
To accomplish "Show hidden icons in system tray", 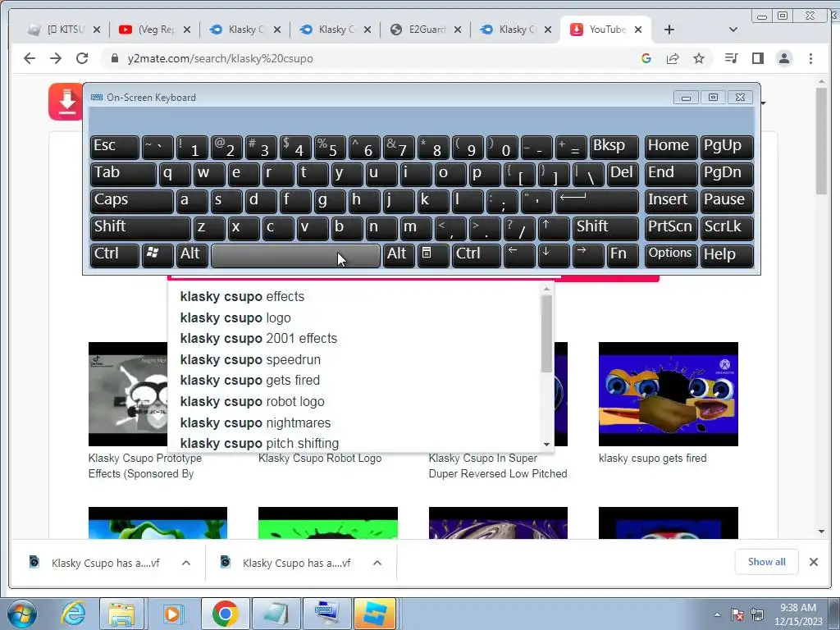I will click(x=717, y=614).
